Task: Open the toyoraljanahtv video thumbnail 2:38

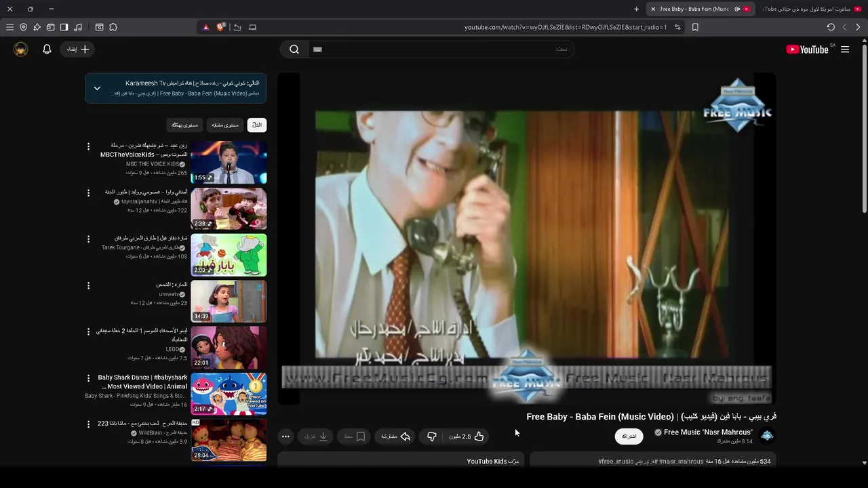Action: pyautogui.click(x=229, y=209)
